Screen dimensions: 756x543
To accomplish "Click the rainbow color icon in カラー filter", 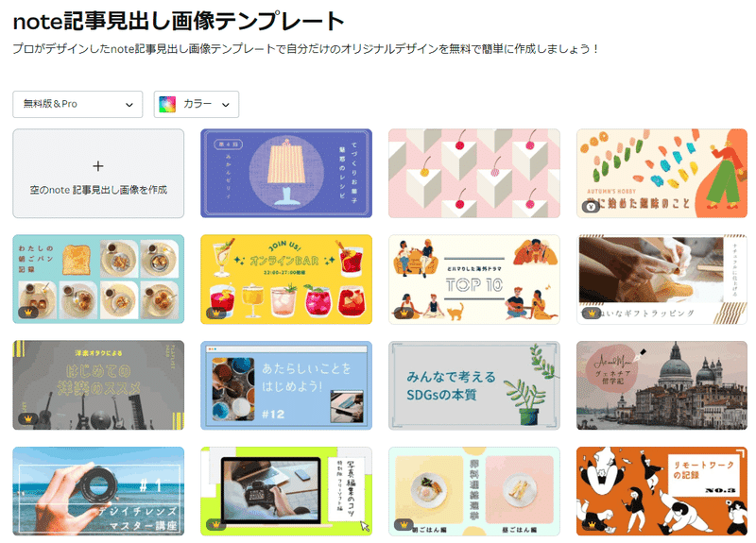I will 167,104.
